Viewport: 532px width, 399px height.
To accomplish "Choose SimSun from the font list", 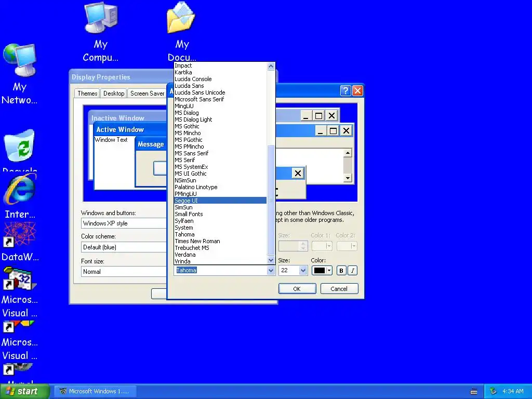I will point(220,207).
